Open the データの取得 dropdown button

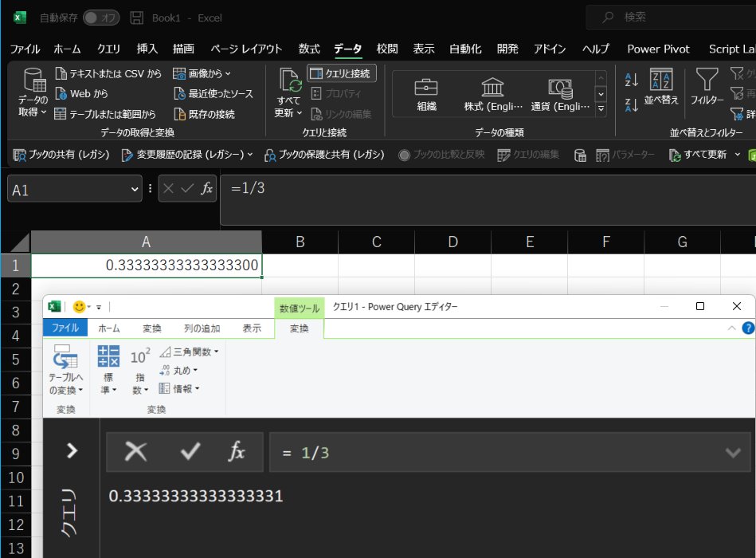[33, 92]
